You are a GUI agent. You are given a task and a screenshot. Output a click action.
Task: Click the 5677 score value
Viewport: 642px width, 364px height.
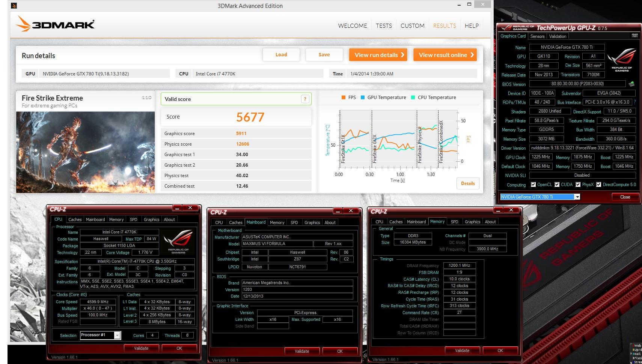250,117
